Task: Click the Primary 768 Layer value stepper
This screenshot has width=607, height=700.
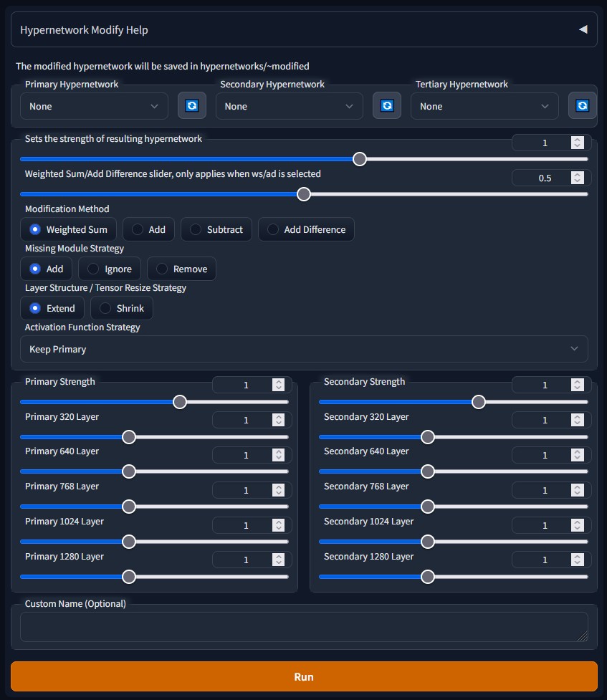Action: tap(278, 490)
